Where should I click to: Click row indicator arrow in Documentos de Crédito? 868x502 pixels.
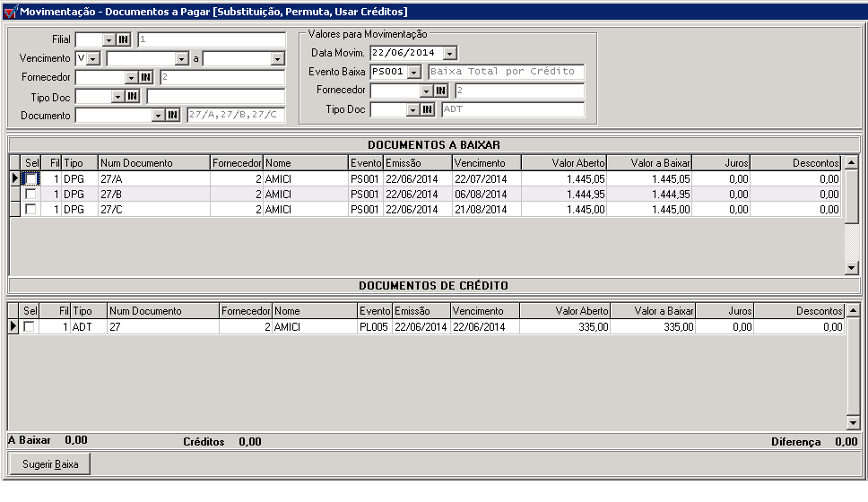point(13,327)
